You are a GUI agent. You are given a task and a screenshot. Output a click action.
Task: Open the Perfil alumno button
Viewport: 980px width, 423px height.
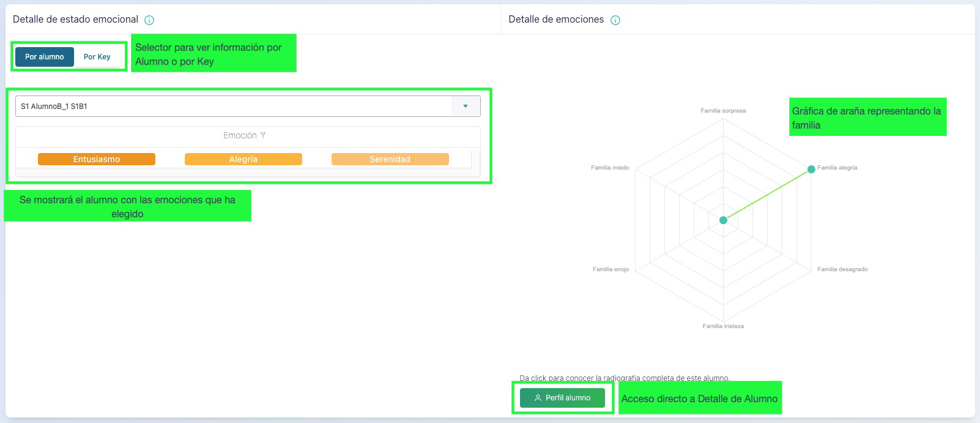(562, 398)
